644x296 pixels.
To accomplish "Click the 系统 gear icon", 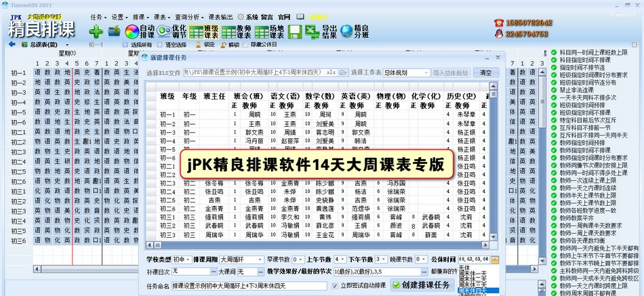I will 241,17.
